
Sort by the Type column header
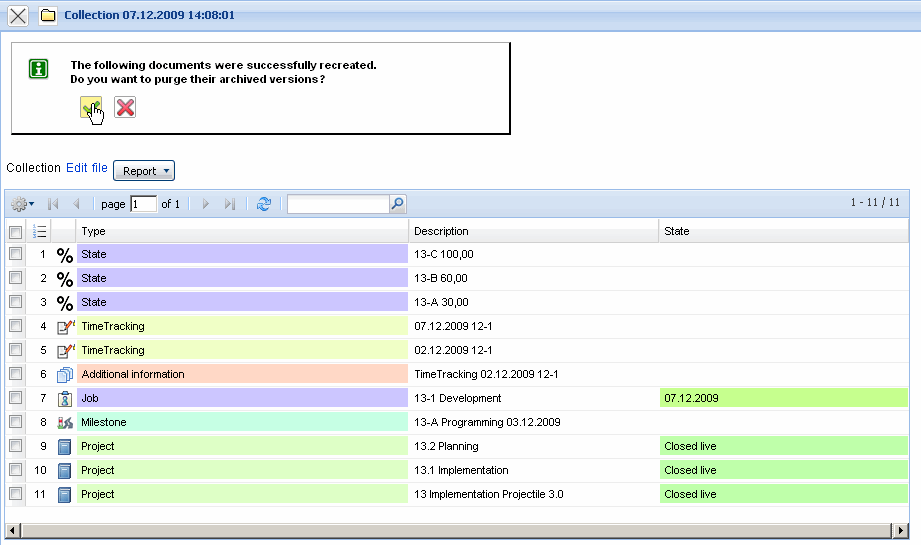point(242,231)
